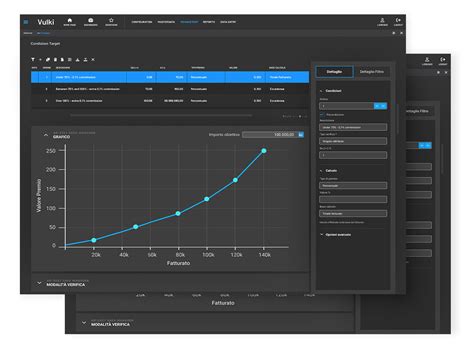Select the third row starting with Over

(170, 101)
